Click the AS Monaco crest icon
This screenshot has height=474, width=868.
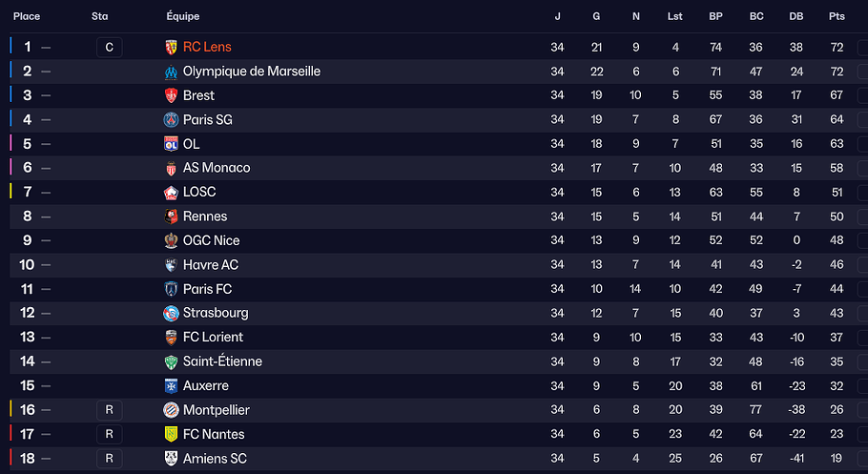pyautogui.click(x=172, y=168)
